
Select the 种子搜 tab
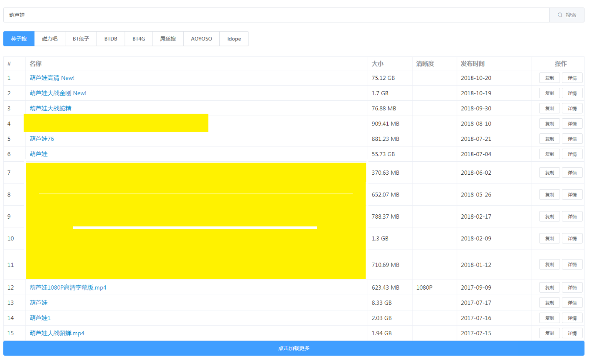[19, 39]
